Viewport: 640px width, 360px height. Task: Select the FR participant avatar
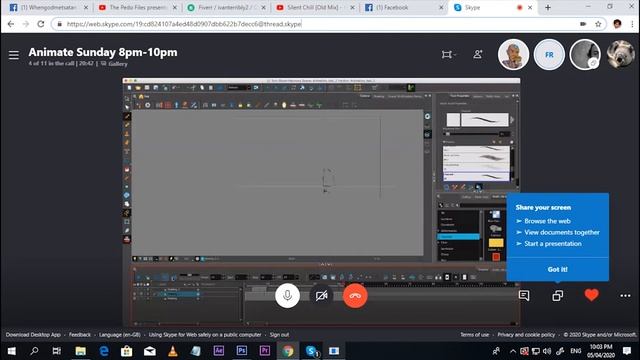click(x=549, y=55)
